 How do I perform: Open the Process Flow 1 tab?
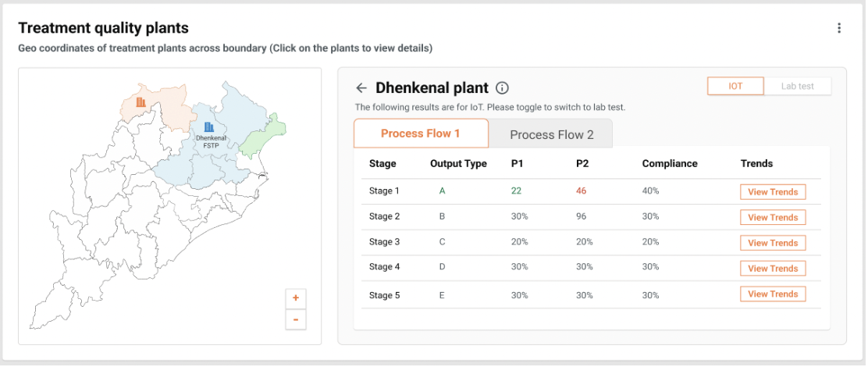pyautogui.click(x=421, y=134)
